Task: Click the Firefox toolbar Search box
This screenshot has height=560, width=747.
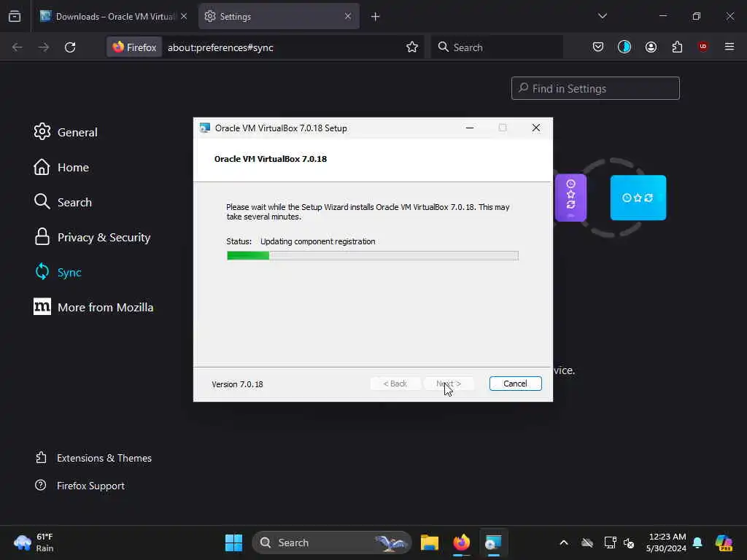Action: pyautogui.click(x=497, y=47)
